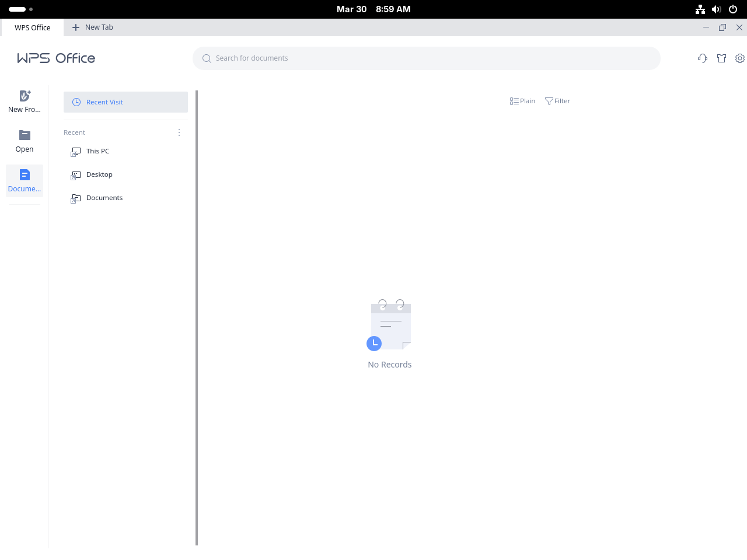This screenshot has width=747, height=560.
Task: Toggle the Filter option for records
Action: point(557,101)
